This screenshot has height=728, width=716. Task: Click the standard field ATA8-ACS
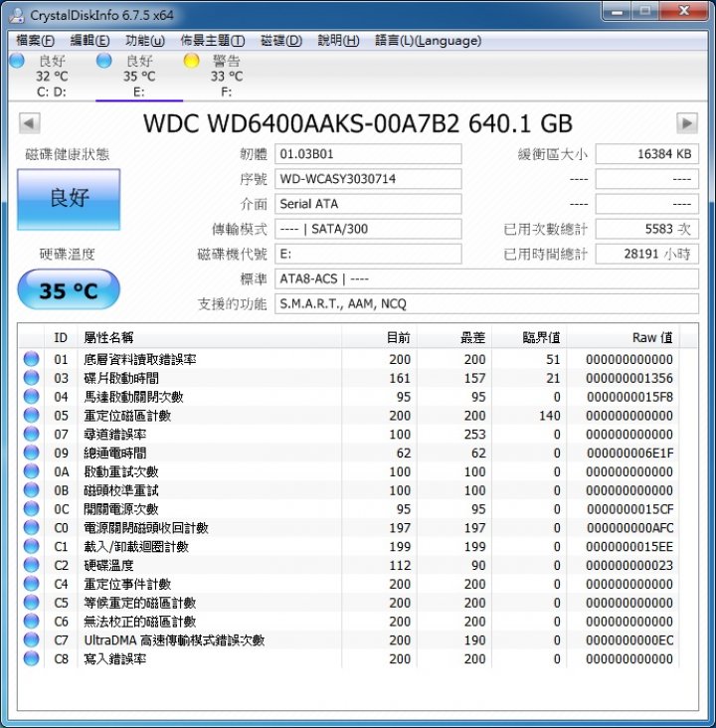pos(486,279)
